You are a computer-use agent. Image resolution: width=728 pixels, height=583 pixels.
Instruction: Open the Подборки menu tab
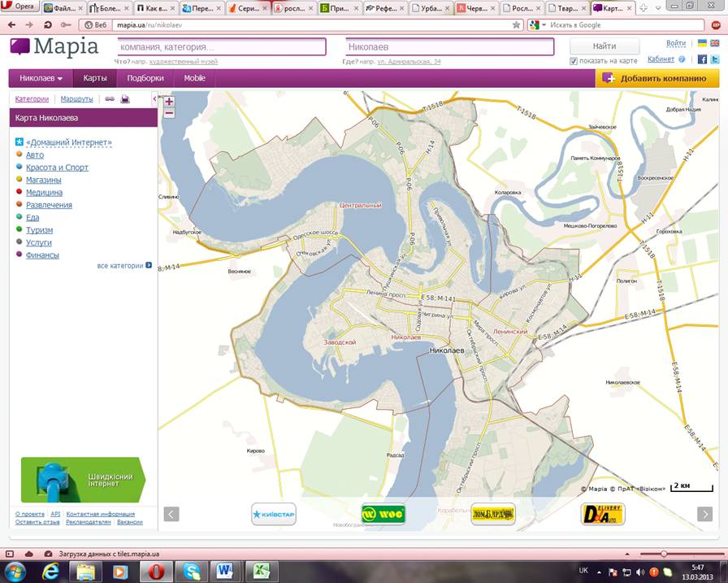point(145,78)
